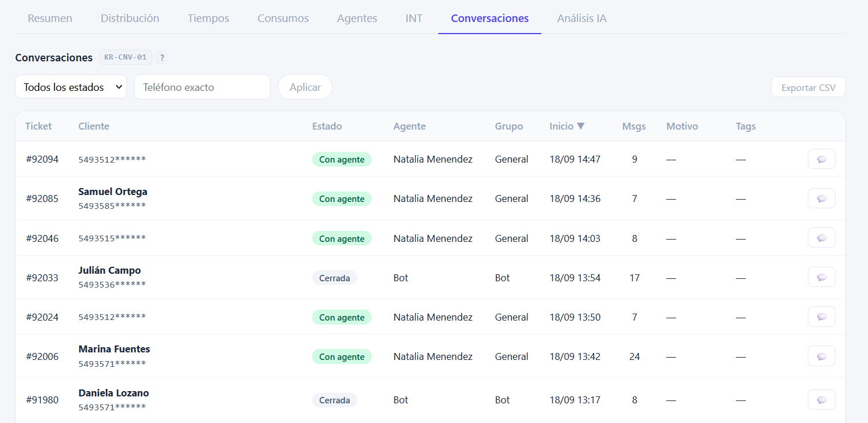Open chat view for ticket #92085
The width and height of the screenshot is (868, 423).
tap(821, 198)
